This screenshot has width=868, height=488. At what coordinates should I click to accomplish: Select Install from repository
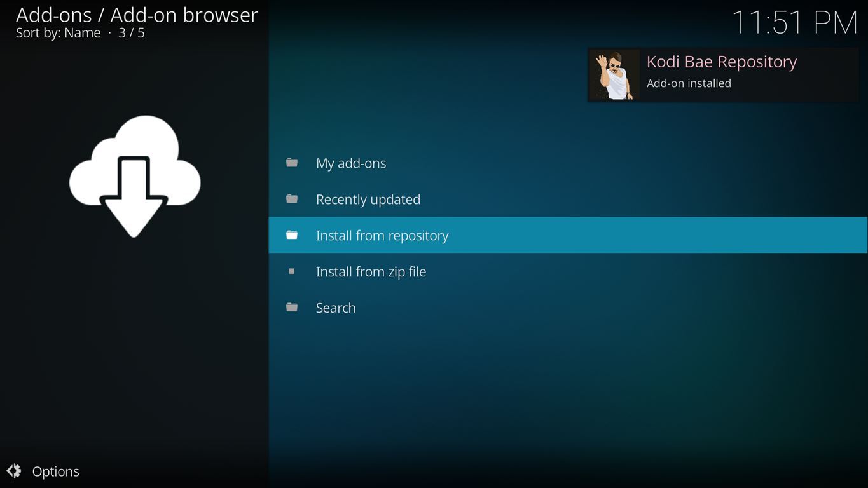coord(382,236)
